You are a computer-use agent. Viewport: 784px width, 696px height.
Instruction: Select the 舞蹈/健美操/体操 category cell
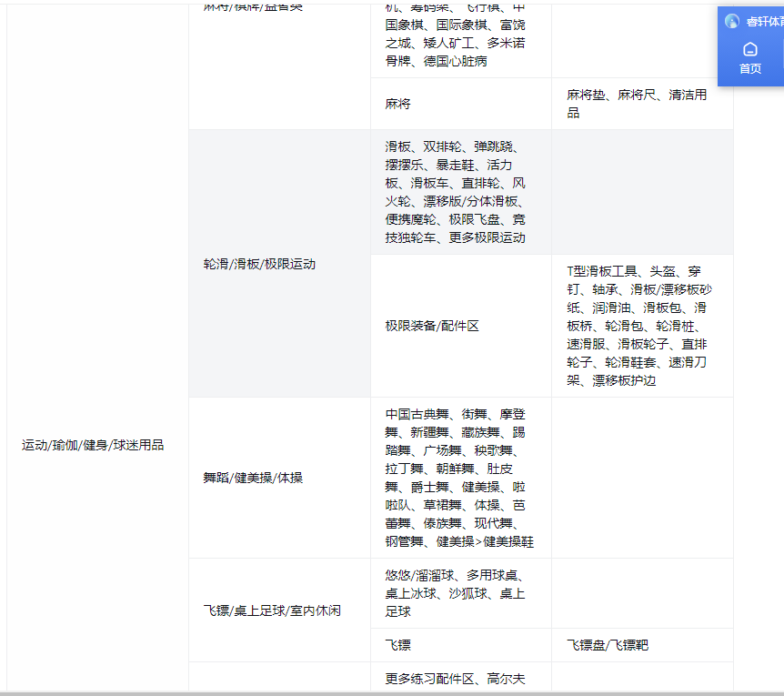coord(253,478)
